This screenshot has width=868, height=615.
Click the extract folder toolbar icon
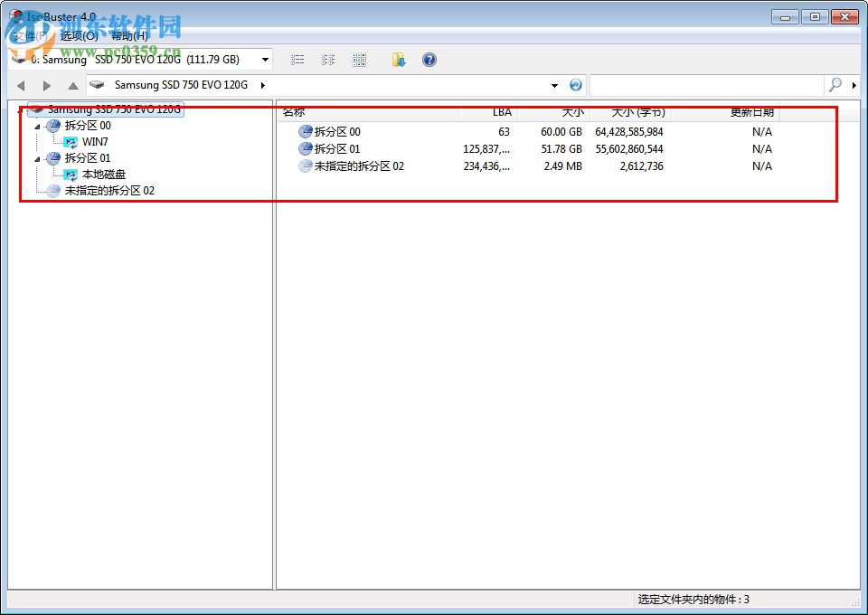point(398,60)
